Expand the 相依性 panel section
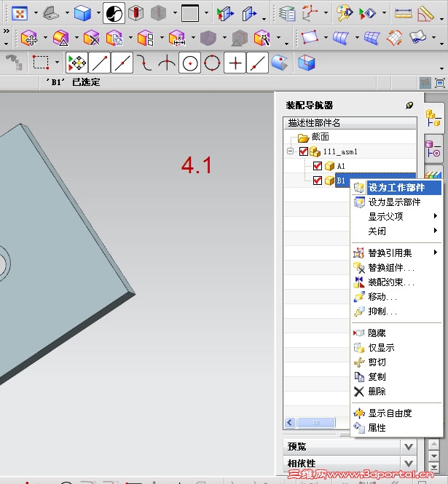Viewport: 448px width, 484px height. tap(409, 463)
